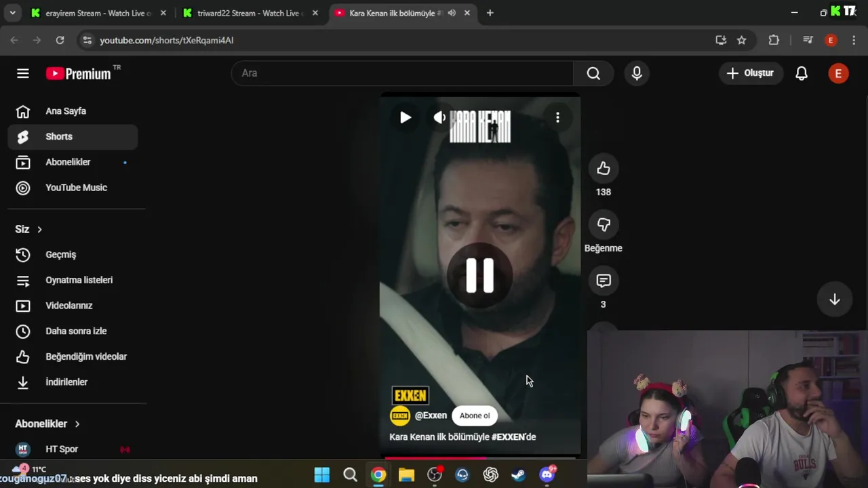Image resolution: width=868 pixels, height=488 pixels.
Task: Open the YouTube hamburger guide menu
Action: (x=23, y=73)
